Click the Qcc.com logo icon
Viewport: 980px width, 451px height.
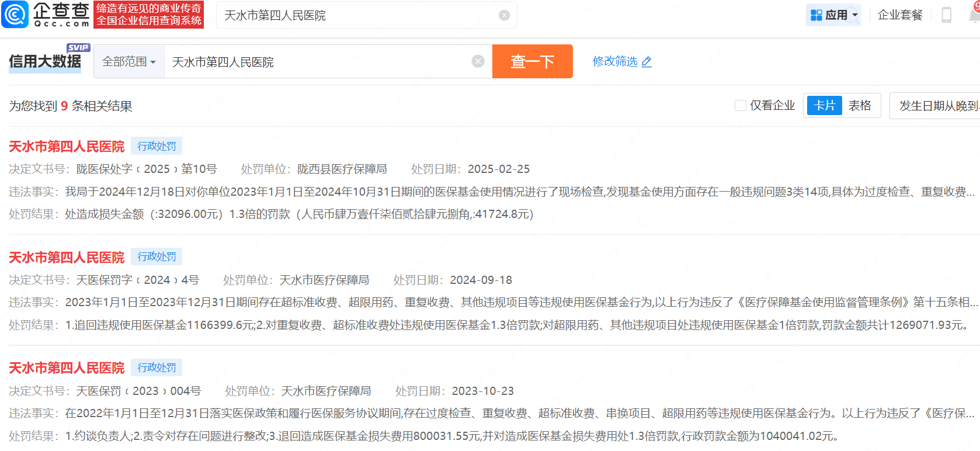click(x=16, y=15)
